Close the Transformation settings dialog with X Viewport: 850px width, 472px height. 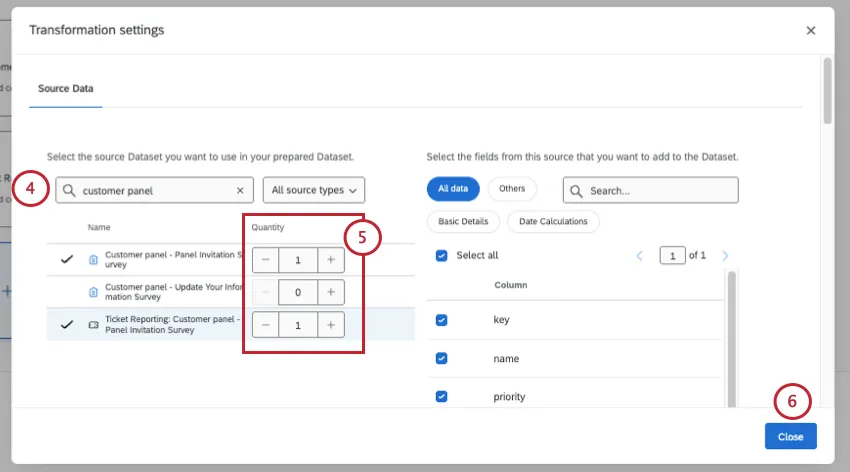[x=810, y=30]
